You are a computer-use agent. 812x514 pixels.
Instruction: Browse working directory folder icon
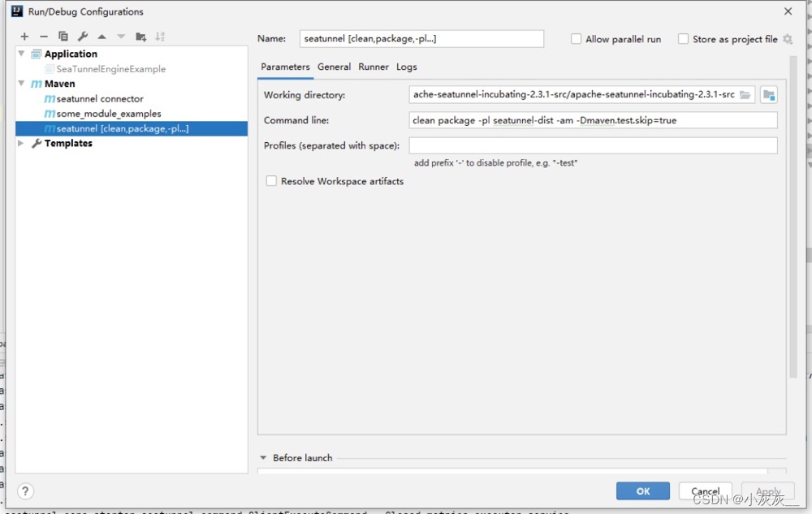click(745, 95)
